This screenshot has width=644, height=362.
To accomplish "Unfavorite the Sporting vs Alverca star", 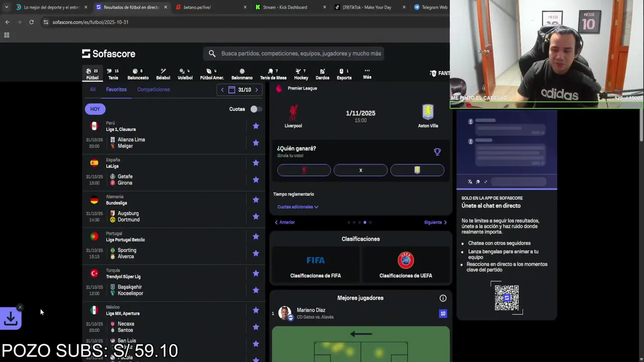I will [x=256, y=253].
